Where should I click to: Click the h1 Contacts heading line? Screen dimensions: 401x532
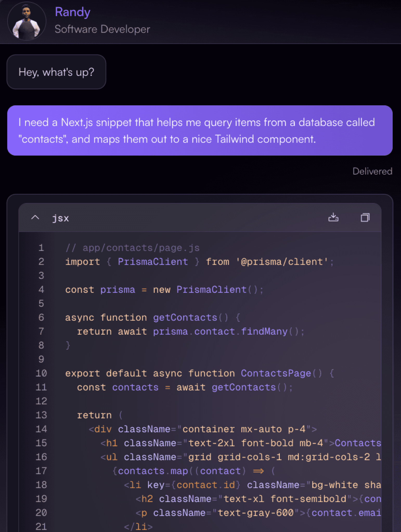tap(241, 443)
